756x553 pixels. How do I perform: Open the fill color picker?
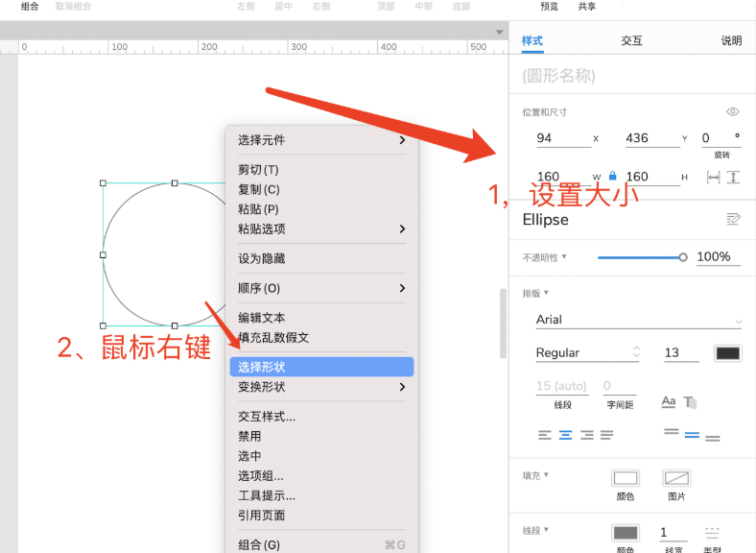click(x=626, y=478)
